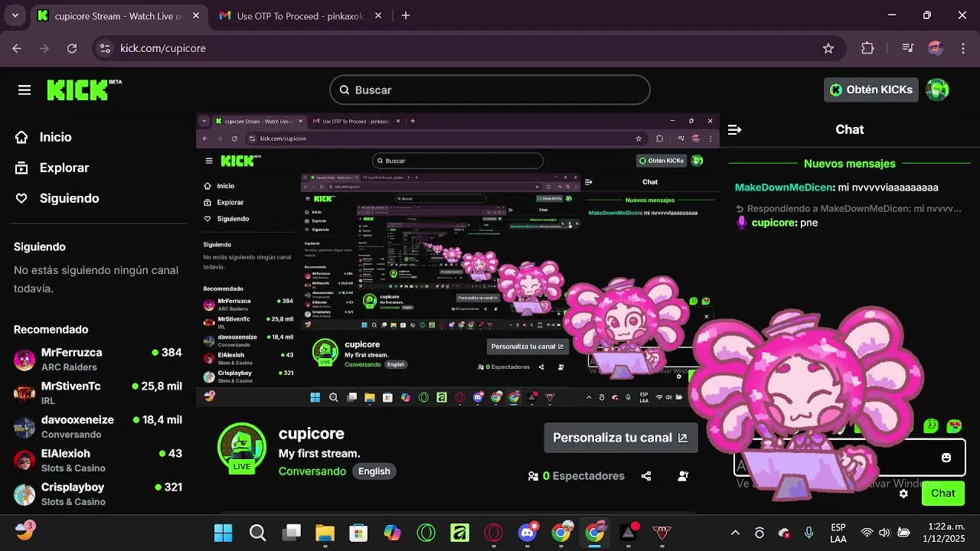Click the viewers icon next to 0 Espectadores
Image resolution: width=980 pixels, height=551 pixels.
(x=533, y=476)
